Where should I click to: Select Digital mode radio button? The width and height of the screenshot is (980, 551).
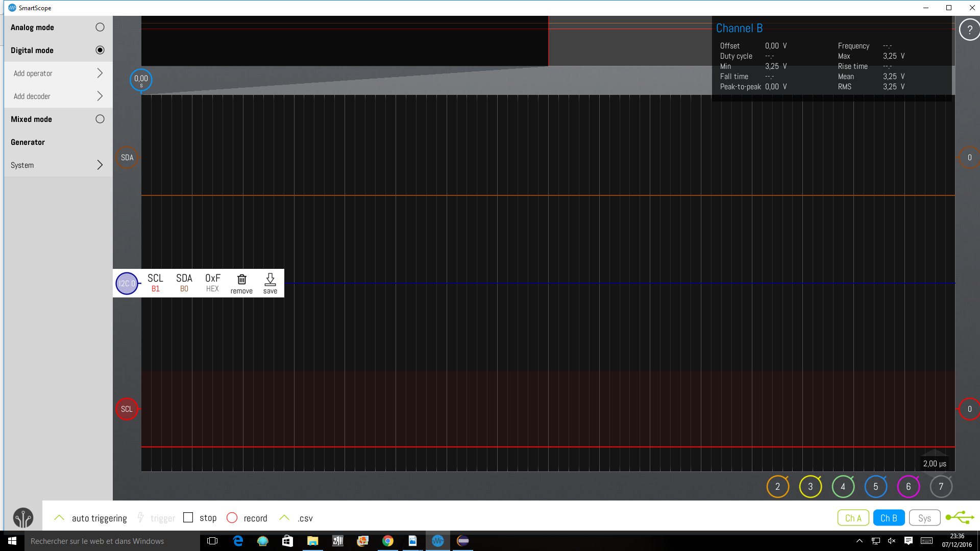tap(100, 50)
